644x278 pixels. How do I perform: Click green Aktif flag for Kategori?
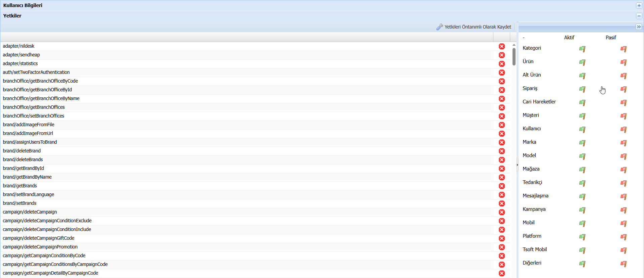pos(582,49)
